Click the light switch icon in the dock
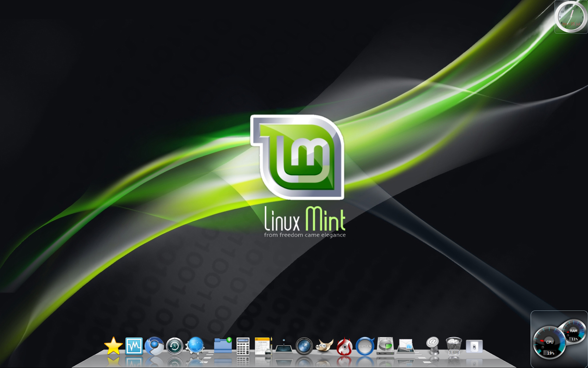The height and width of the screenshot is (368, 588). [474, 346]
